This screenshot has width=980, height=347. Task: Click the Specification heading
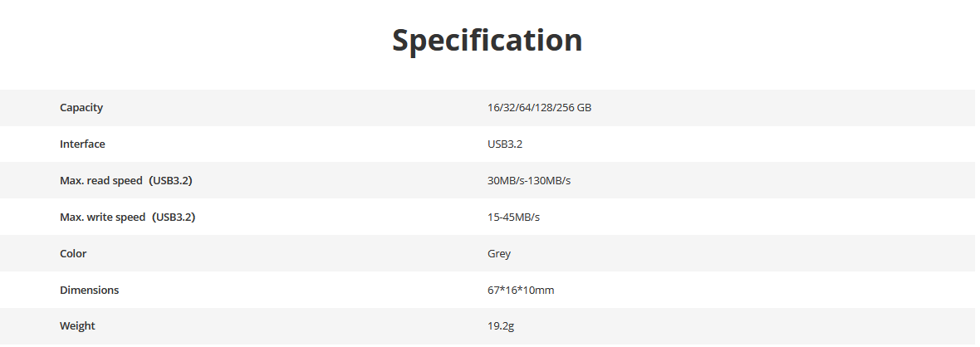487,40
